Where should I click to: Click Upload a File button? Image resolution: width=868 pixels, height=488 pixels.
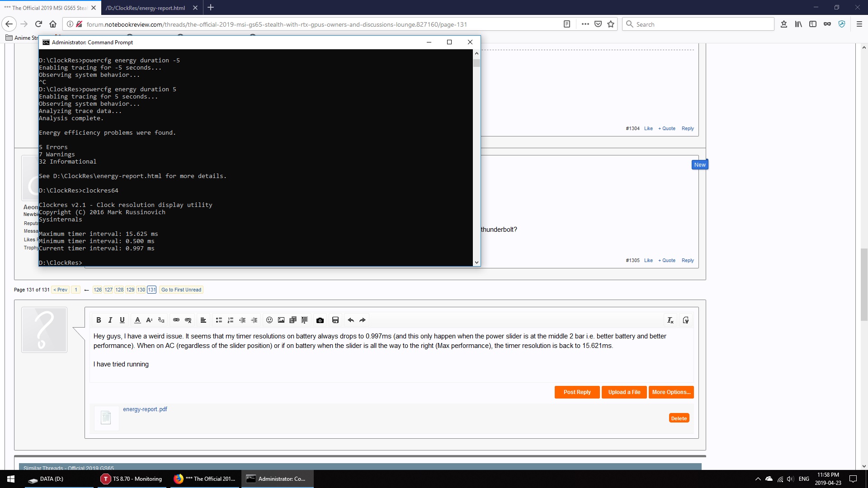[x=624, y=392]
